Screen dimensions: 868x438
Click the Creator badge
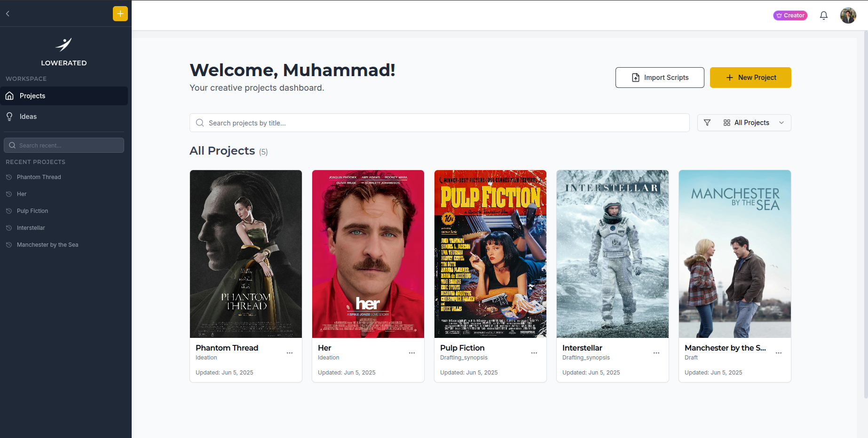click(790, 16)
